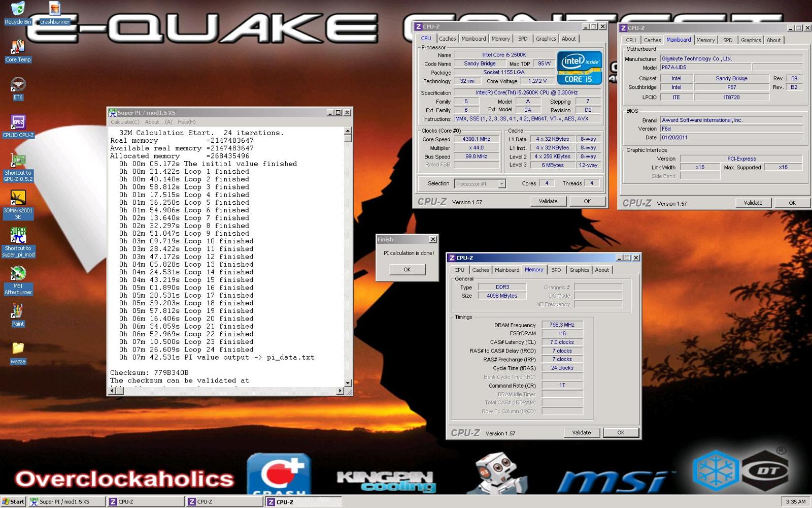Launch the ET6 desktop icon
Image resolution: width=812 pixels, height=508 pixels.
point(18,88)
